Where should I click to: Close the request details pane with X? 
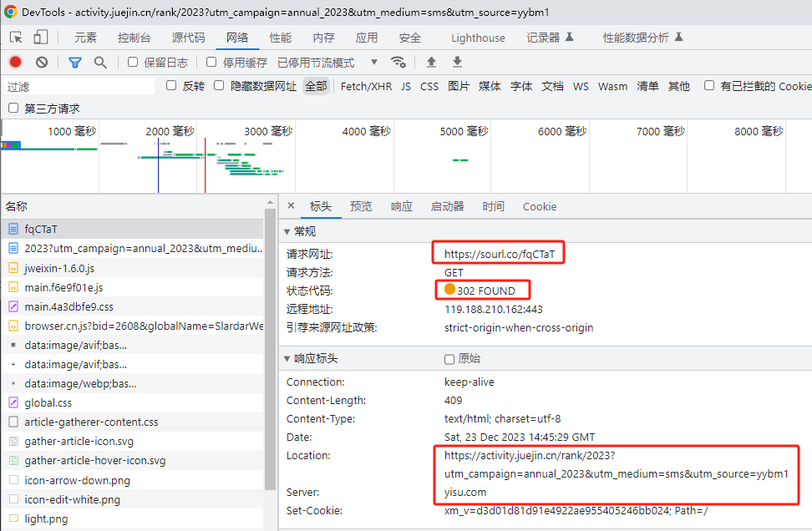coord(291,205)
